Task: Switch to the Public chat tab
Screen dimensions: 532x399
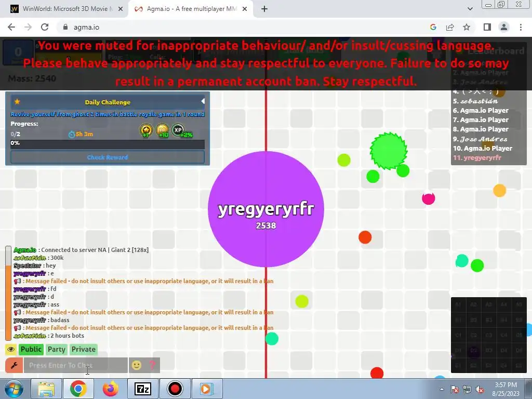Action: tap(31, 349)
